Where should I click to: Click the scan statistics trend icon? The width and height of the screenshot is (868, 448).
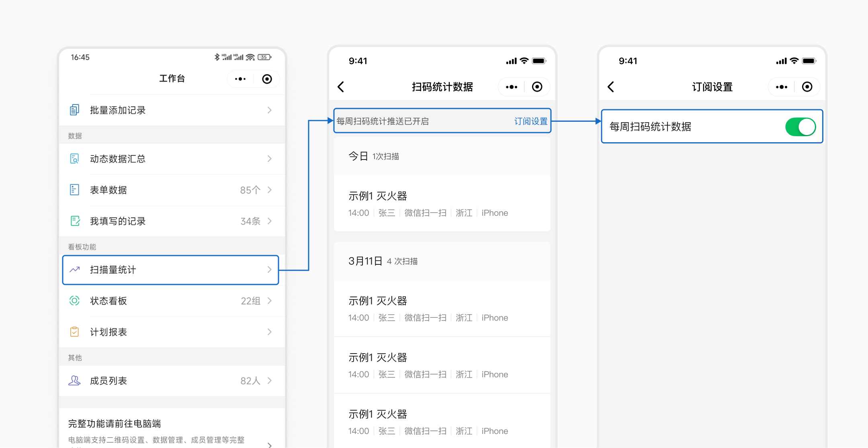click(75, 270)
